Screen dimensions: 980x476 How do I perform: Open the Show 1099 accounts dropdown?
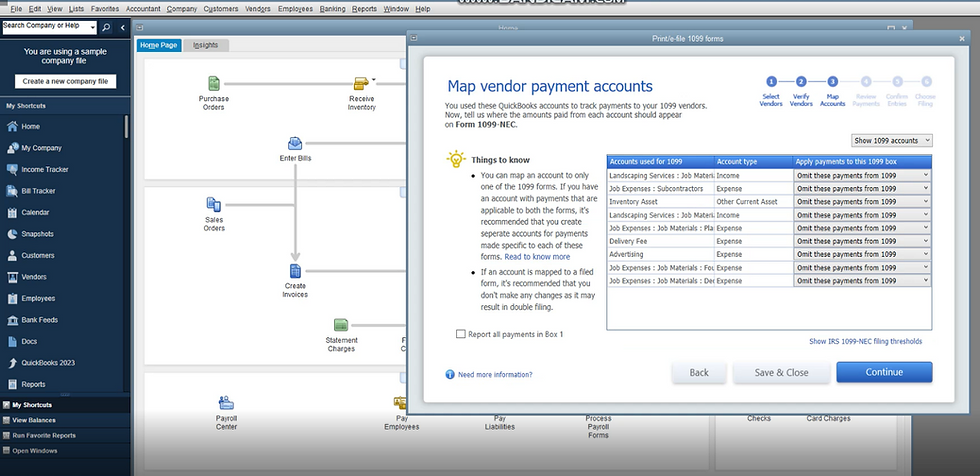pos(891,141)
